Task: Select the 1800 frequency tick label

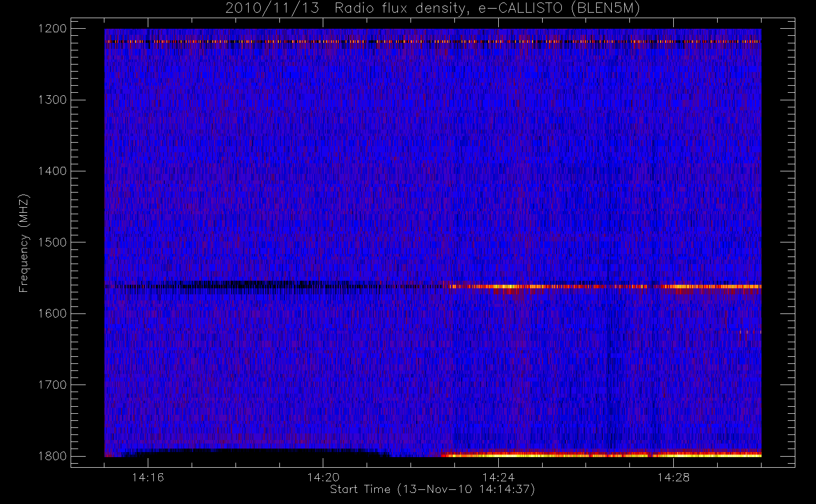Action: point(52,456)
